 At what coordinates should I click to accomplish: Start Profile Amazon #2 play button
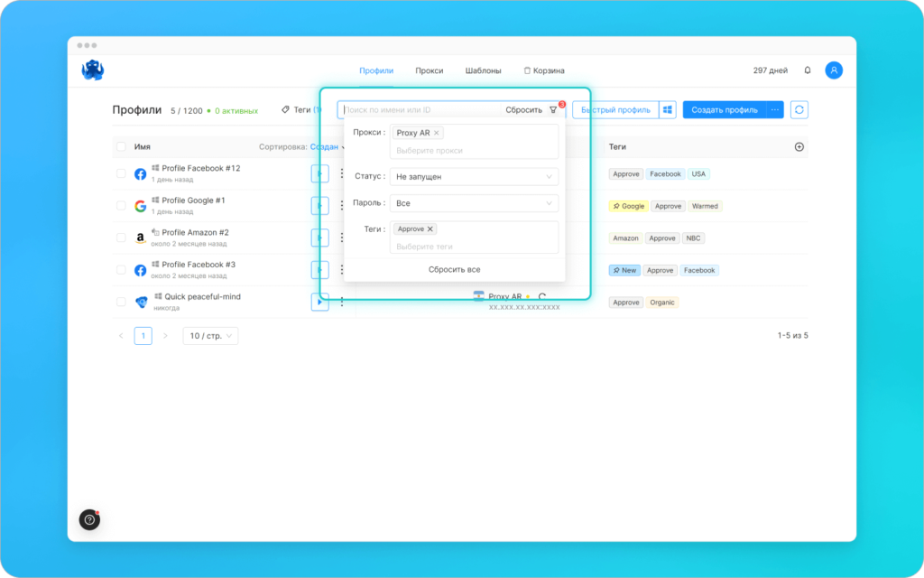(x=320, y=238)
